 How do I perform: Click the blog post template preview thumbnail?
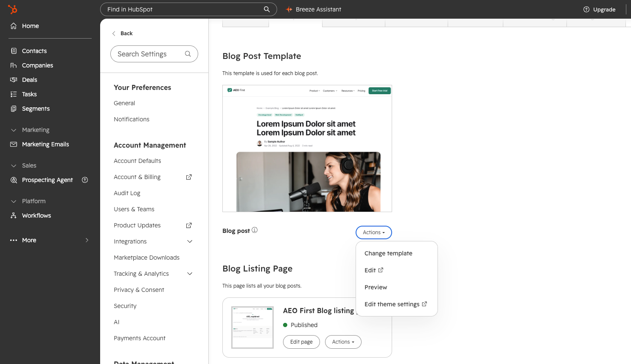[x=307, y=148]
